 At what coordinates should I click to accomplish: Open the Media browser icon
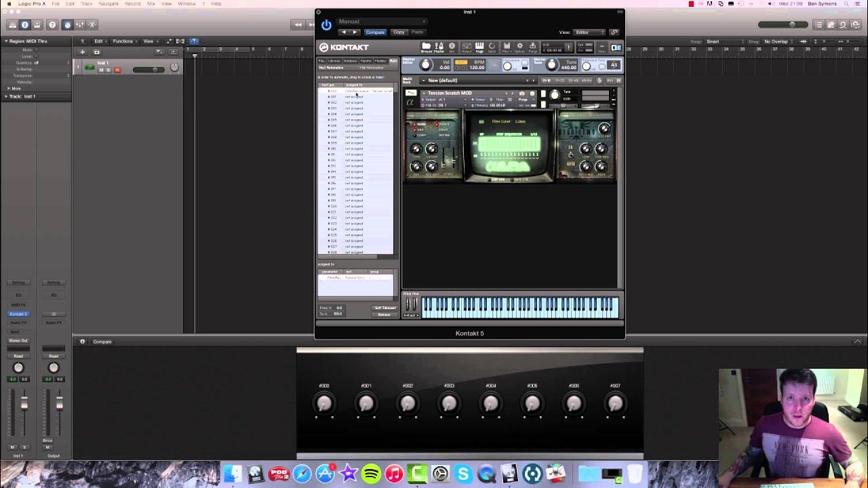[856, 25]
